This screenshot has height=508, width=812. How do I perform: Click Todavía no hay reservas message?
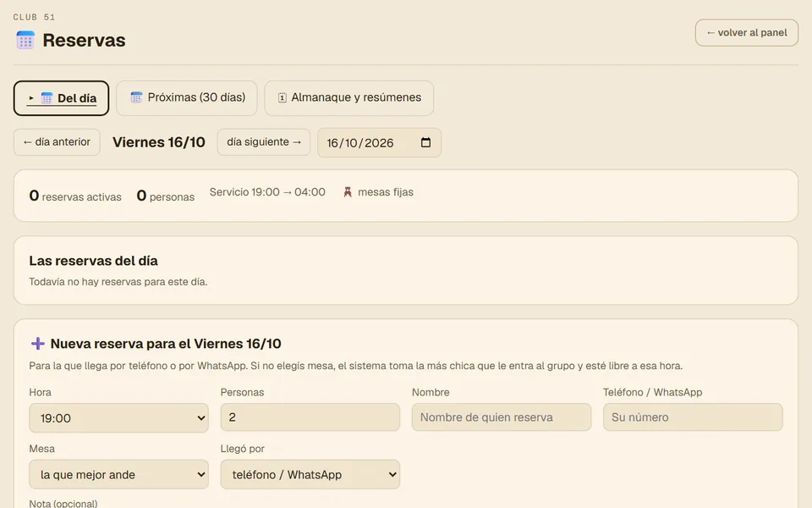click(118, 282)
